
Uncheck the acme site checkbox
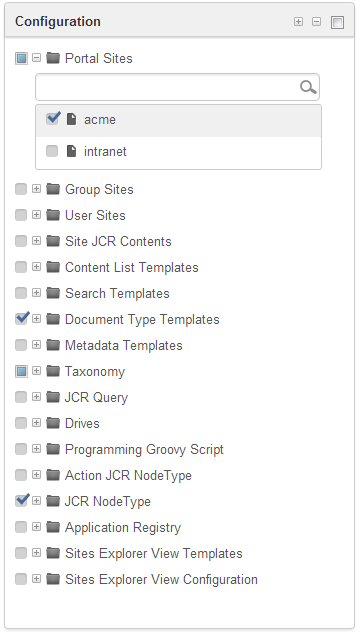(52, 118)
